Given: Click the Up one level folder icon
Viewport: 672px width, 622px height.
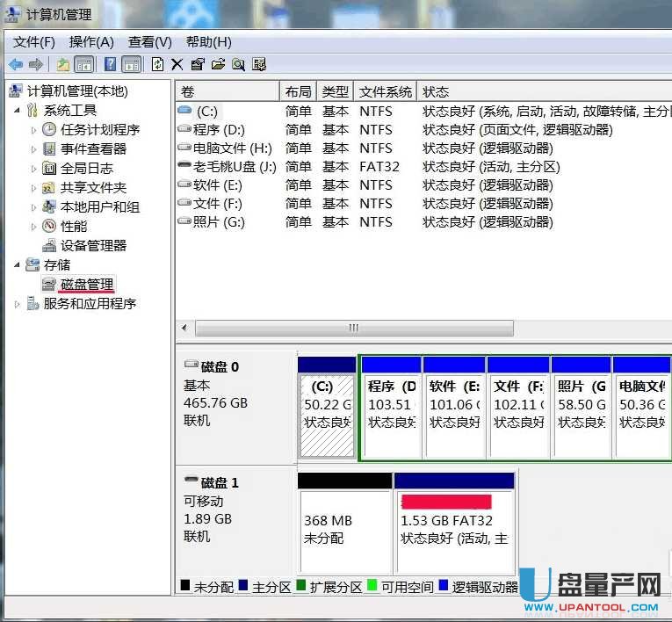Looking at the screenshot, I should coord(63,64).
